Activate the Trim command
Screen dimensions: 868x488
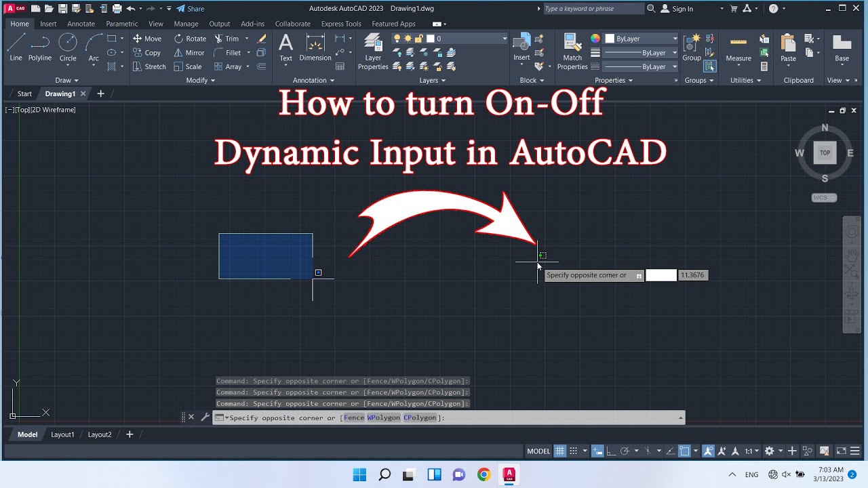coord(226,39)
